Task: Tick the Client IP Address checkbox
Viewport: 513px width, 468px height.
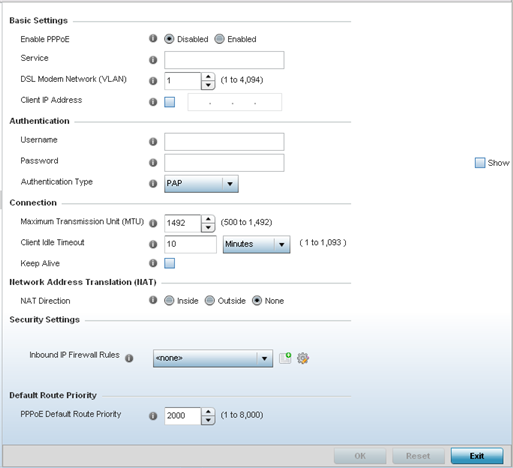Action: tap(169, 102)
